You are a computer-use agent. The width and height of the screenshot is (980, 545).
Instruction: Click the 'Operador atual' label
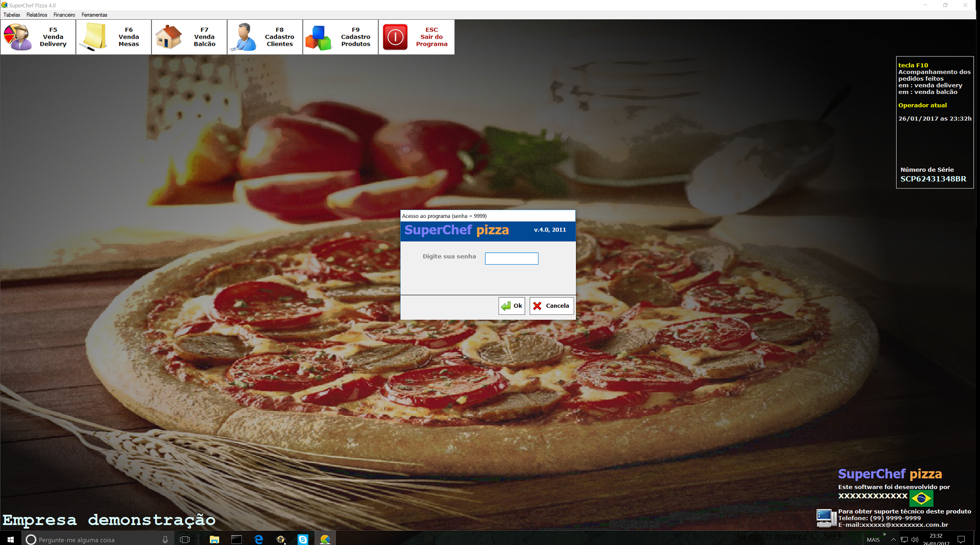point(923,105)
